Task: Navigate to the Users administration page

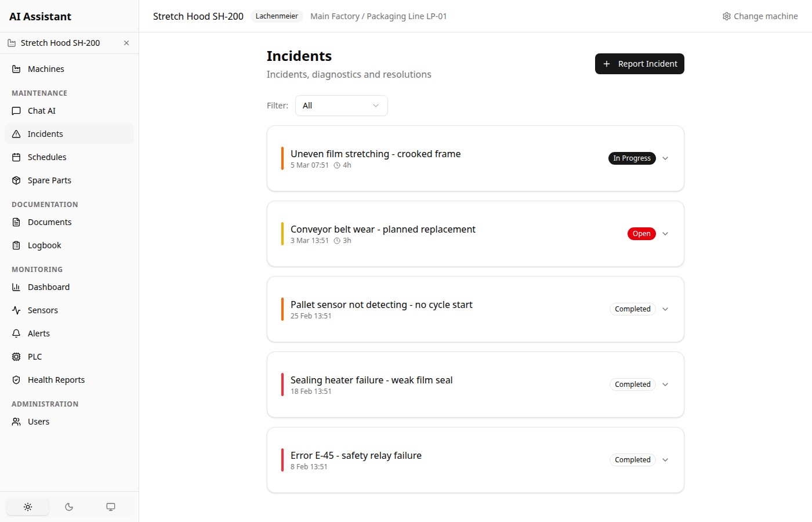Action: pyautogui.click(x=37, y=421)
